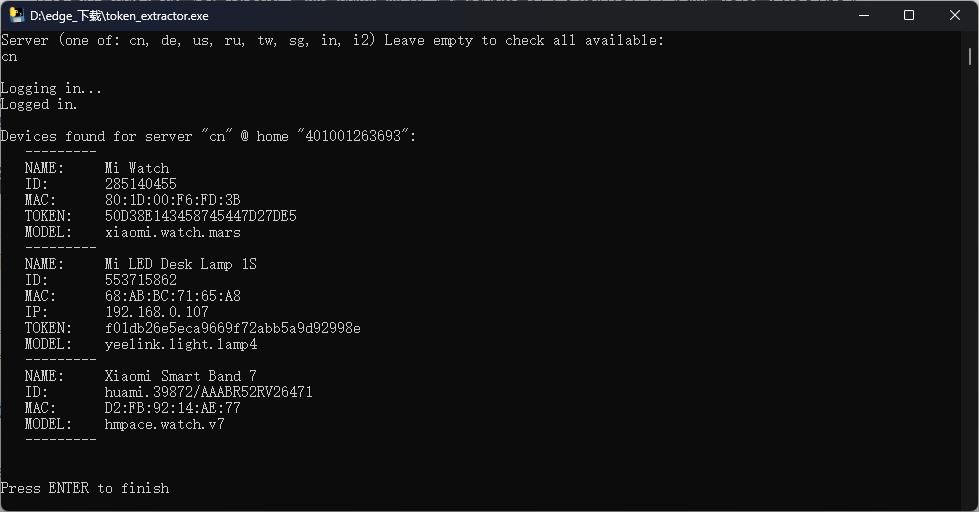This screenshot has width=979, height=512.
Task: Close the token_extractor.exe window
Action: point(954,15)
